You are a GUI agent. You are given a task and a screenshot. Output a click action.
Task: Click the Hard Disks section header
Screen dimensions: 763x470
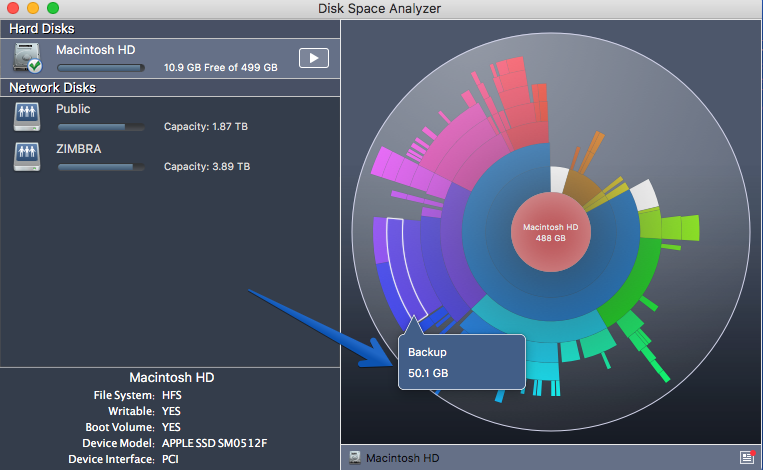tap(170, 29)
